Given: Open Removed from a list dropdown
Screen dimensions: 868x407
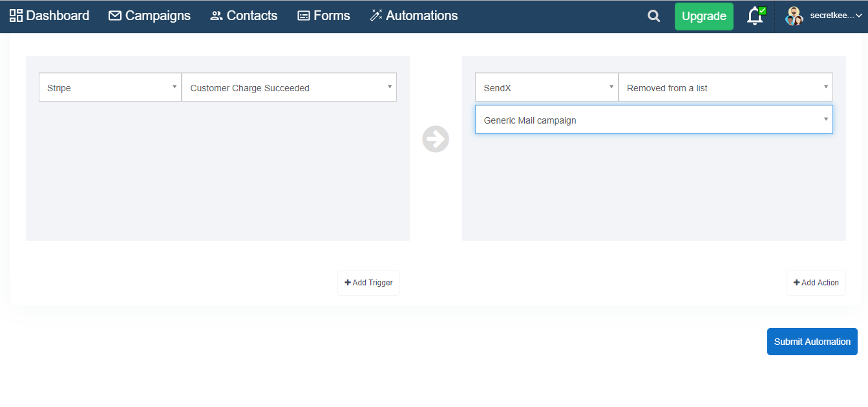Looking at the screenshot, I should 725,87.
